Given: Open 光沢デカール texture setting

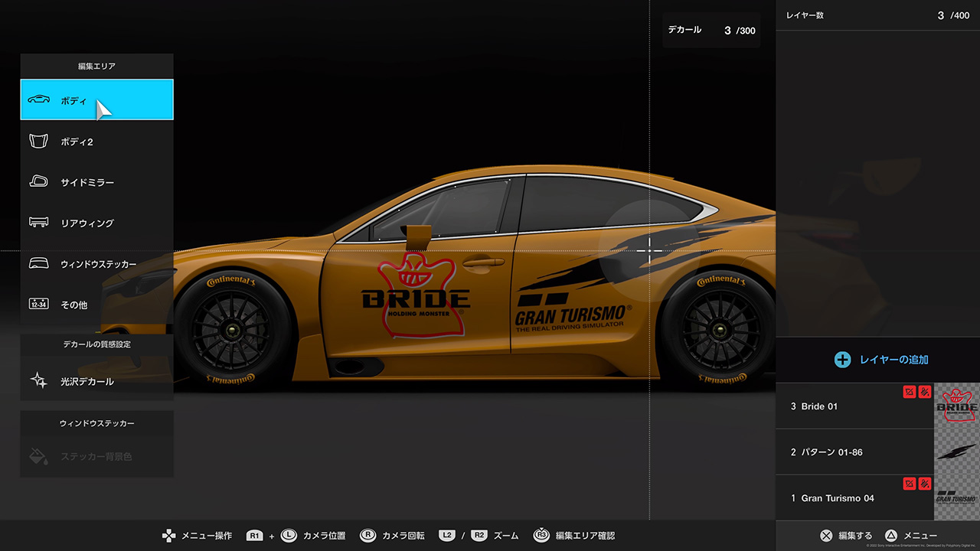Looking at the screenshot, I should 96,381.
